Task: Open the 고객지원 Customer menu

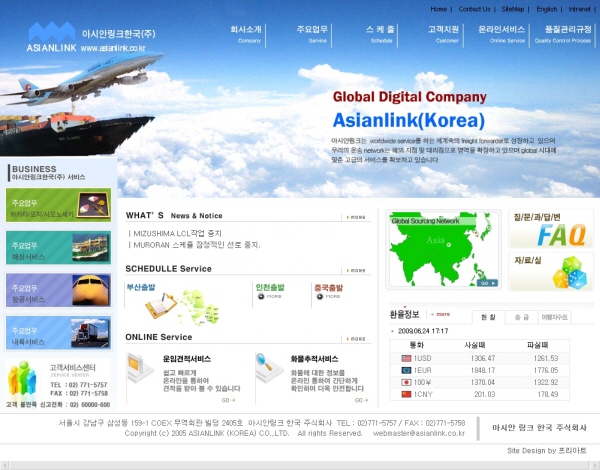Action: (443, 34)
